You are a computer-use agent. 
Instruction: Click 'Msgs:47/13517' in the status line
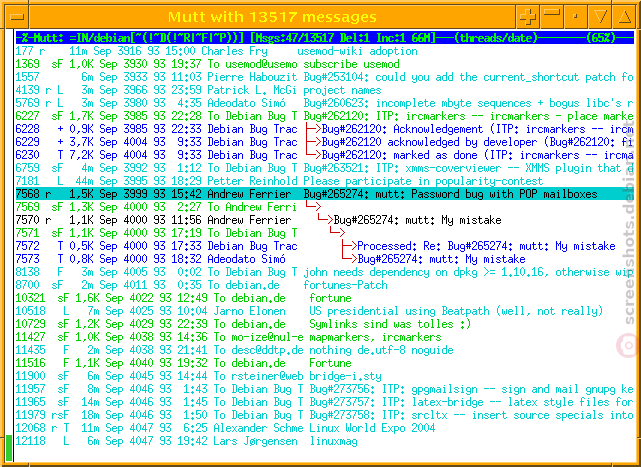click(292, 38)
